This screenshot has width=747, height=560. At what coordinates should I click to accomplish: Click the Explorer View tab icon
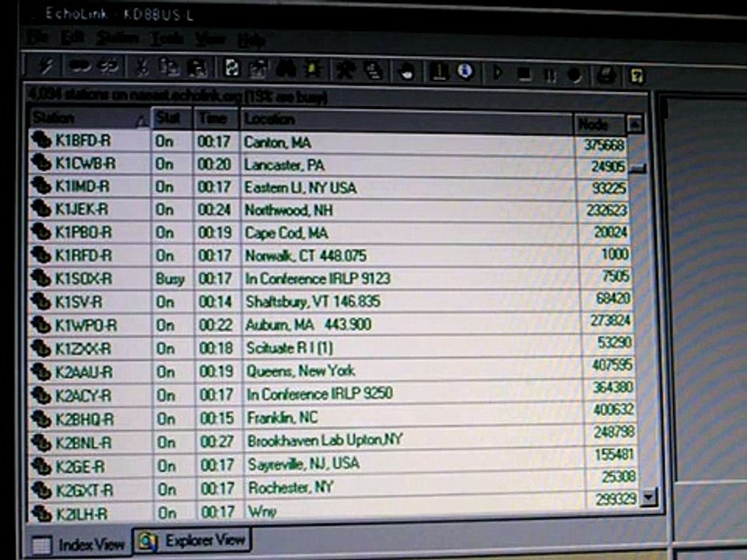(148, 541)
